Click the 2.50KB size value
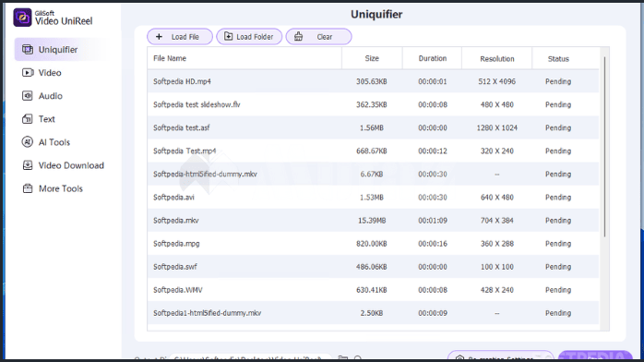The height and width of the screenshot is (362, 644). click(x=372, y=313)
